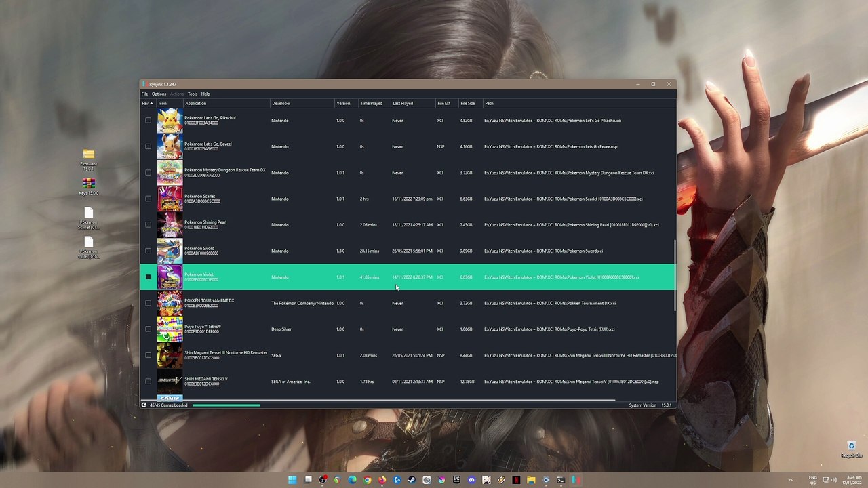Switch to Ryujinx taskbar icon
The image size is (868, 488).
(576, 480)
